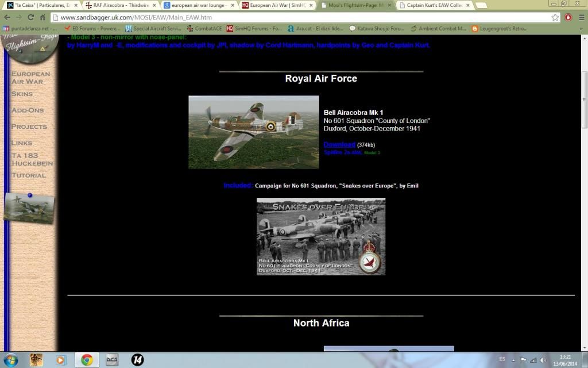
Task: Bookmark this page with the star icon
Action: 555,17
